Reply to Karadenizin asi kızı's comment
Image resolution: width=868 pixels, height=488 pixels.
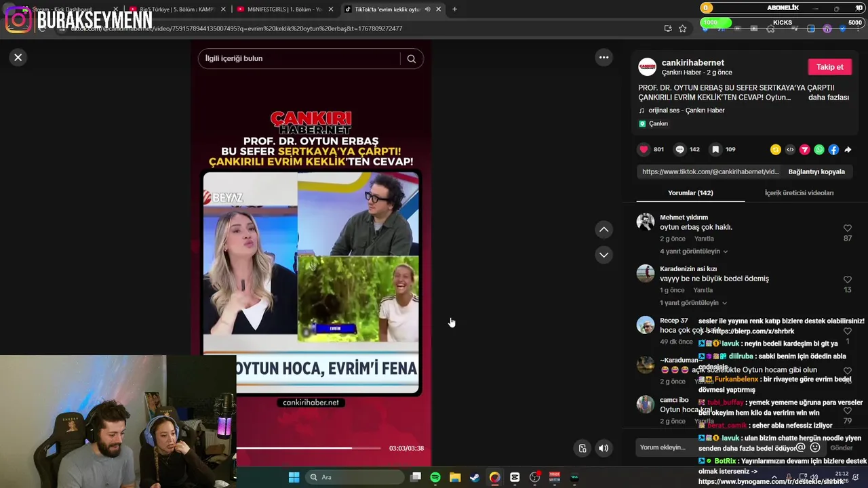(x=703, y=290)
